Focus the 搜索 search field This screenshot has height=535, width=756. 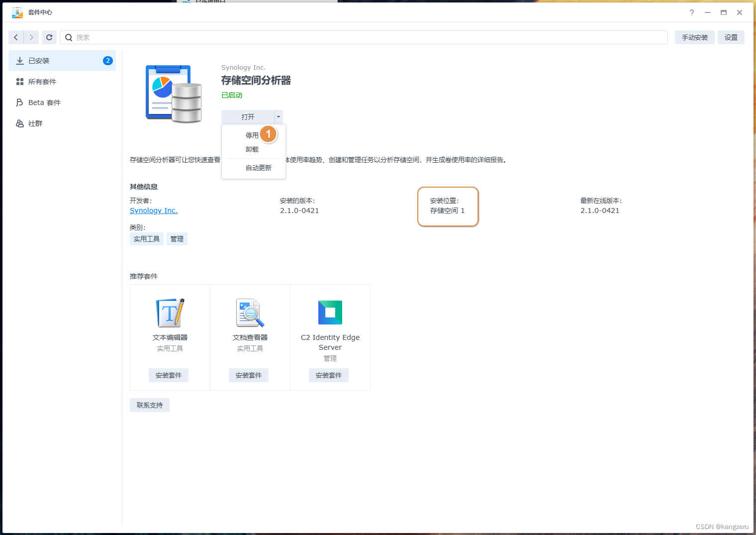click(364, 37)
